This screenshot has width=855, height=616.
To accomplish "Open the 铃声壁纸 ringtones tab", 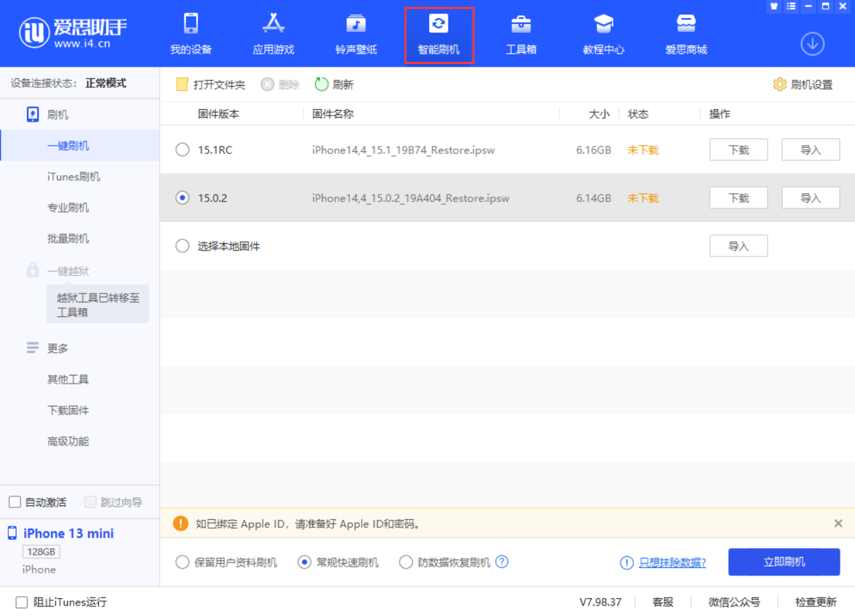I will coord(356,34).
